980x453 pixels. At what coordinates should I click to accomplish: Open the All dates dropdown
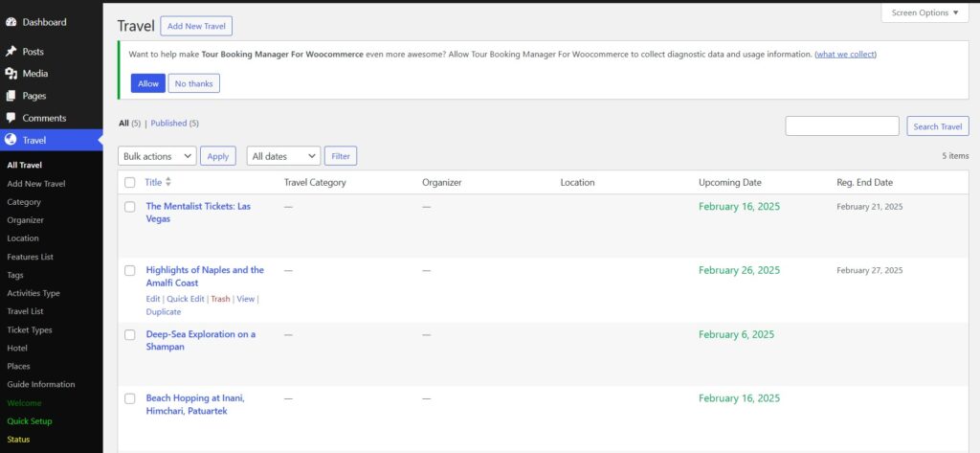(x=283, y=156)
